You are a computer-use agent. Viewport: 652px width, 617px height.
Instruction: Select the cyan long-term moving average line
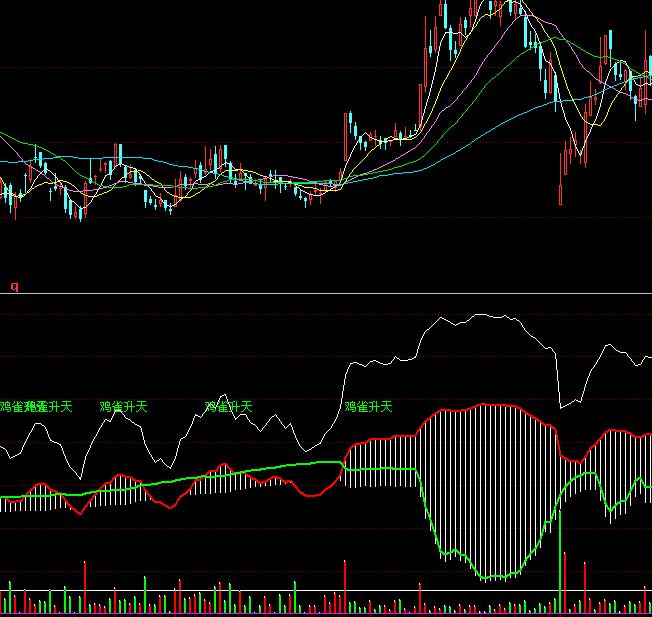470,140
